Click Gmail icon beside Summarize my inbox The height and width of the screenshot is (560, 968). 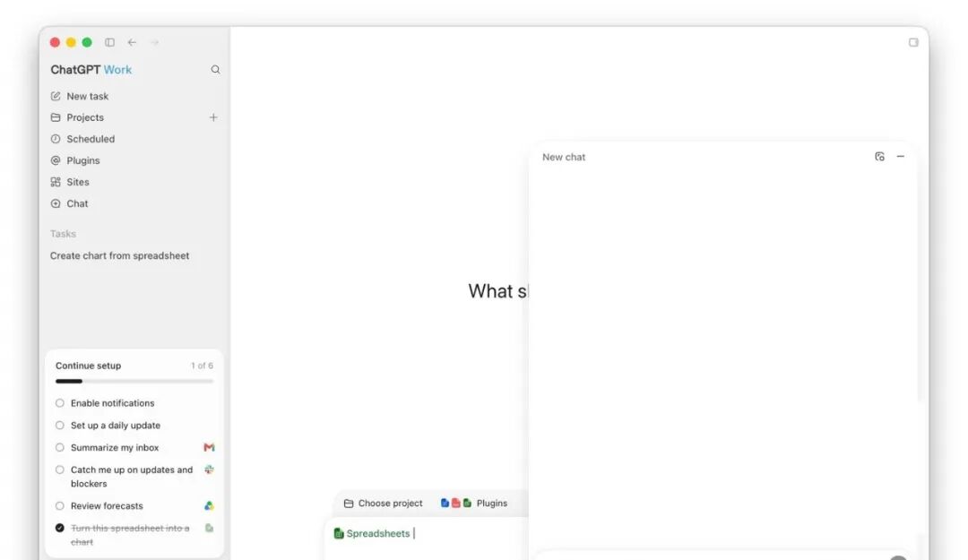point(209,448)
